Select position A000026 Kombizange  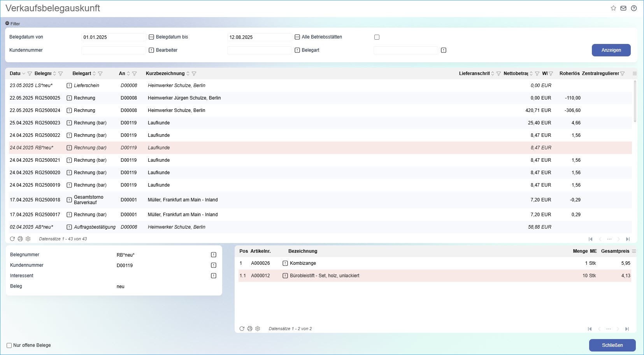pos(435,263)
